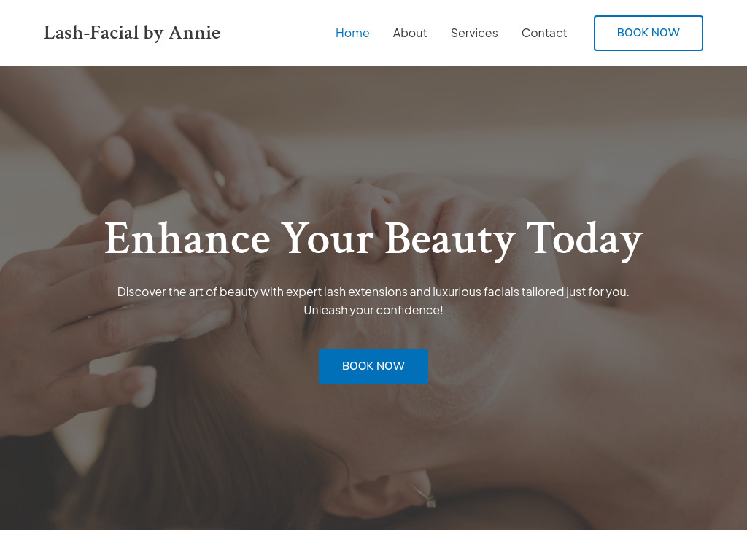The width and height of the screenshot is (747, 560).
Task: Click the Unleash your confidence! text line
Action: (x=373, y=310)
